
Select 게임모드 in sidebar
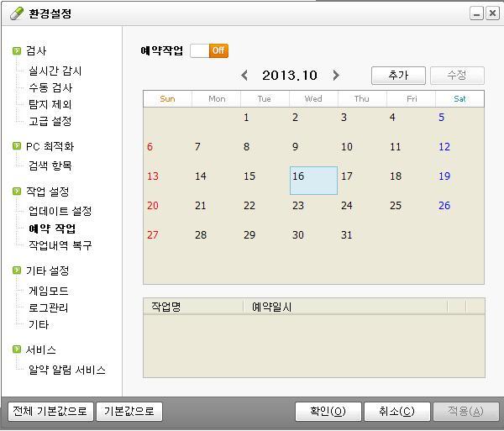click(x=49, y=291)
